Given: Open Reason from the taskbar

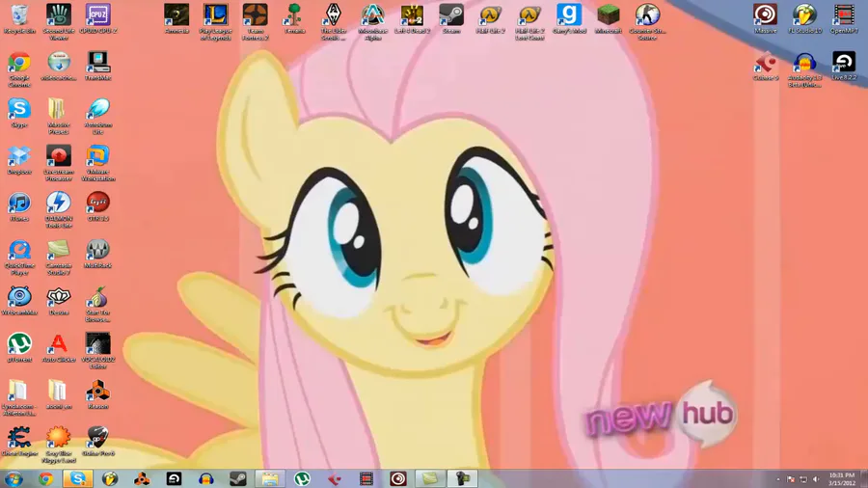Looking at the screenshot, I should point(142,478).
